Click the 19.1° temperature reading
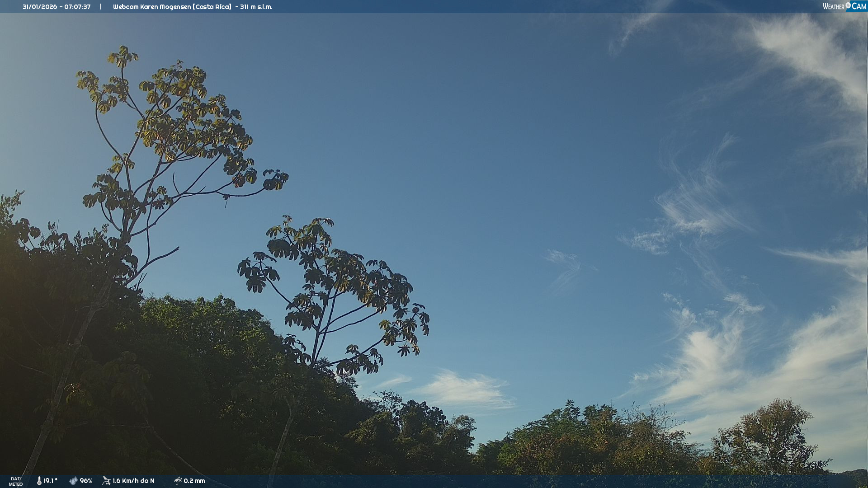The image size is (868, 488). click(x=51, y=481)
